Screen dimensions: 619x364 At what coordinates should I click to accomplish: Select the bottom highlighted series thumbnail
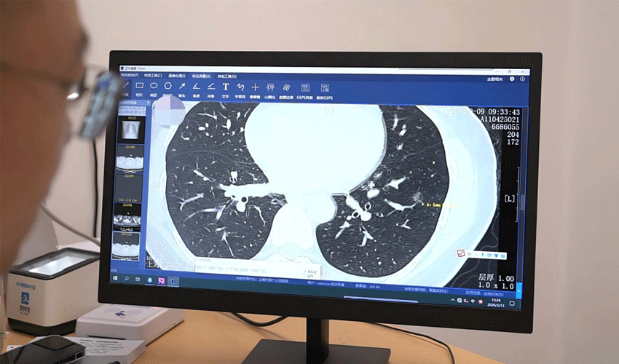coord(127,245)
